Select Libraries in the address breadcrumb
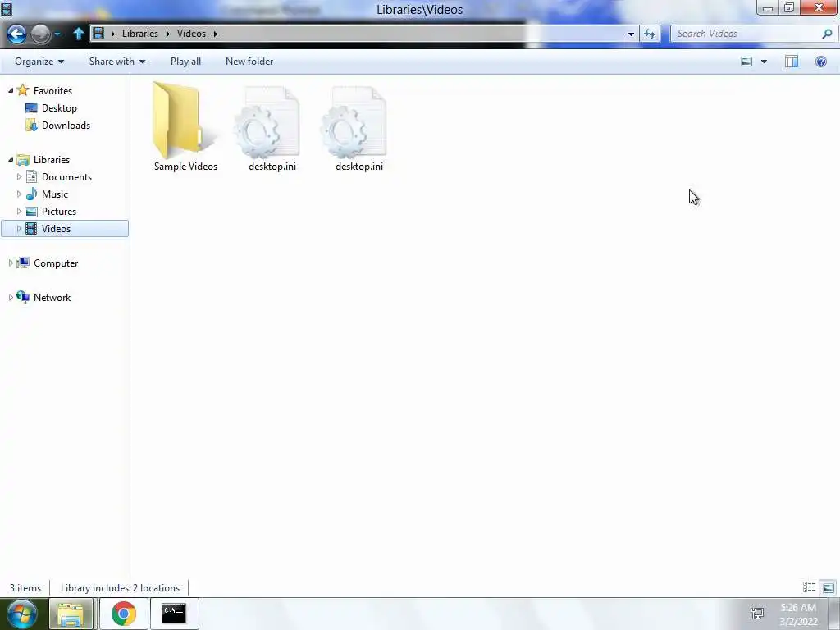This screenshot has width=840, height=630. tap(139, 33)
